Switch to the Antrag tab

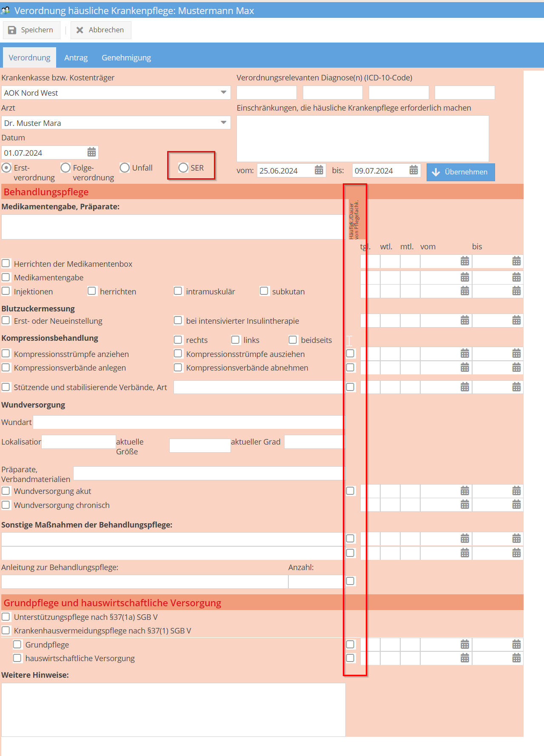76,57
